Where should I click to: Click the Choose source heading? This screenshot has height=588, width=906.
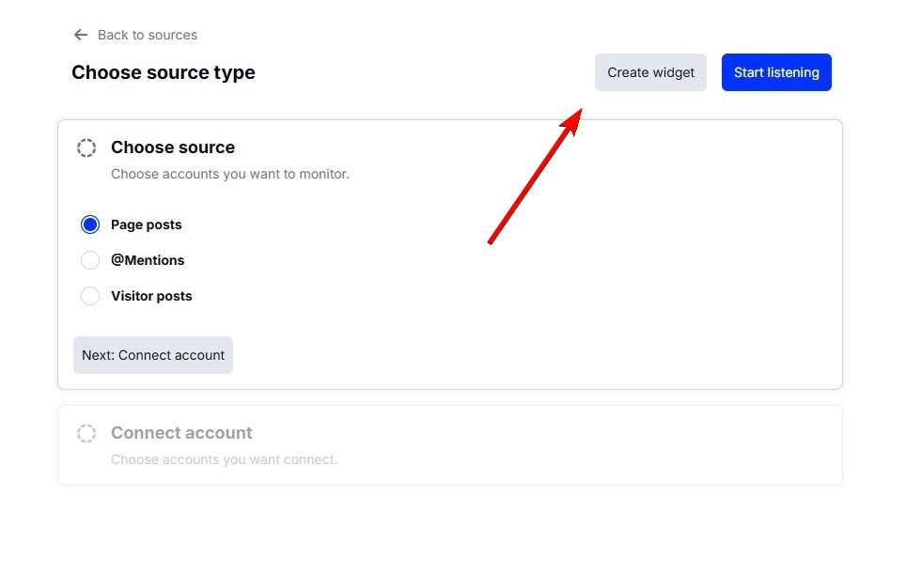tap(173, 147)
